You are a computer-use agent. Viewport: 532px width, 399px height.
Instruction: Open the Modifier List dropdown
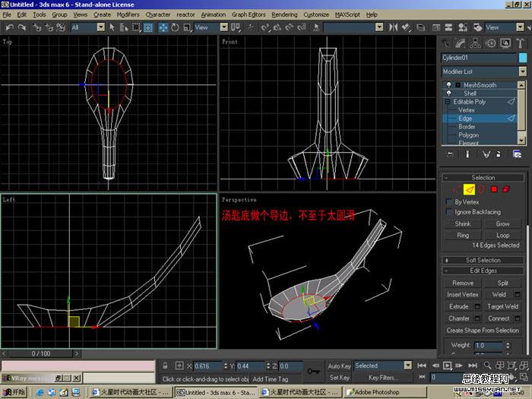(523, 71)
